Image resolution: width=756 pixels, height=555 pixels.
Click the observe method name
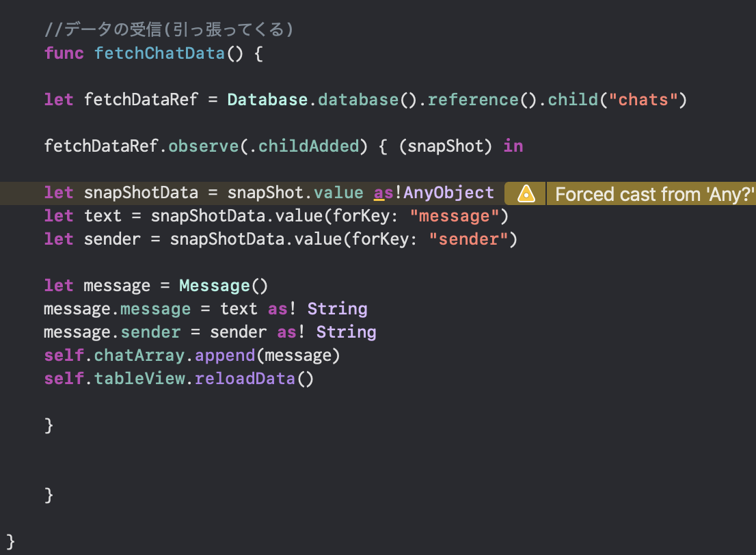pos(204,146)
